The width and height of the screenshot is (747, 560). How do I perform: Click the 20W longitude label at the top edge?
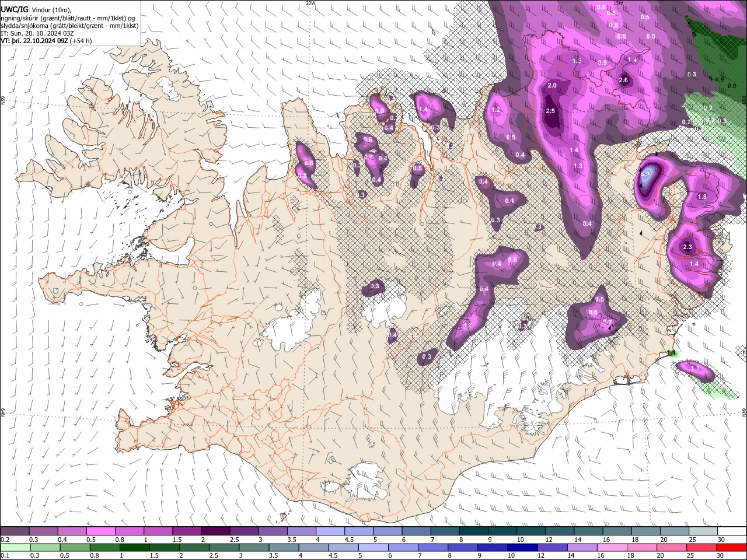pos(310,3)
